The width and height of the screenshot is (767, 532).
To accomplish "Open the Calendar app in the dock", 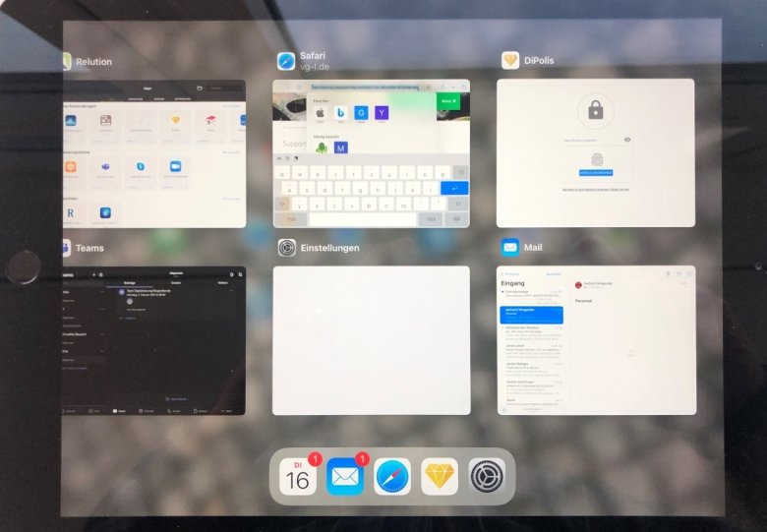I will point(297,477).
